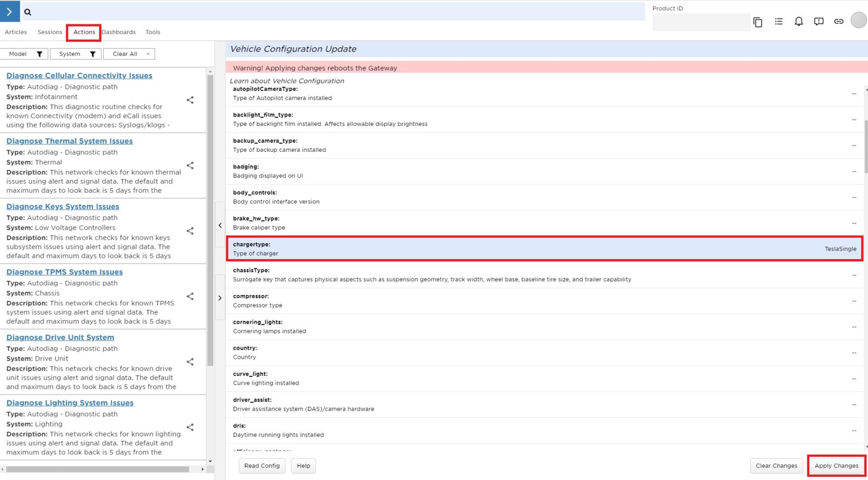Click the link chain icon in header

click(839, 22)
